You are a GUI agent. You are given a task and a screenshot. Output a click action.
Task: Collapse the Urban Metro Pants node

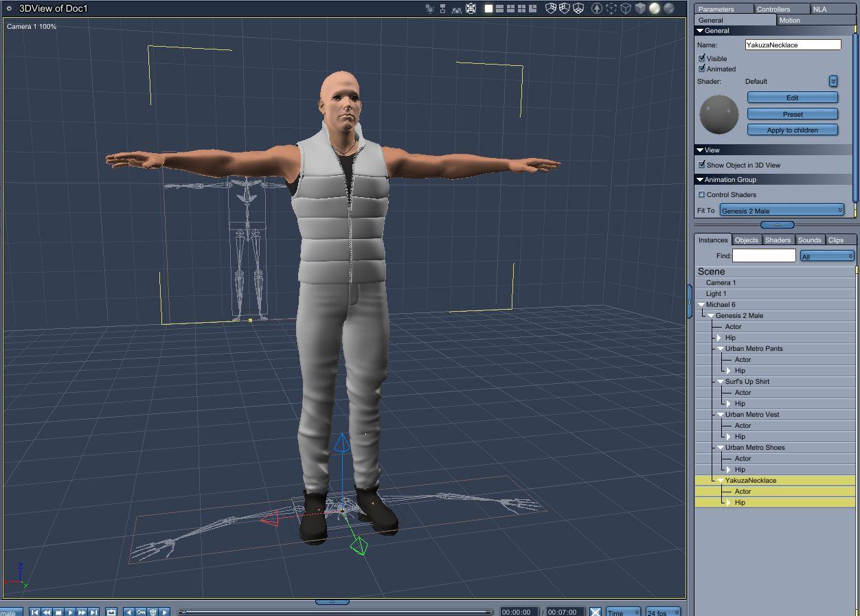point(721,349)
